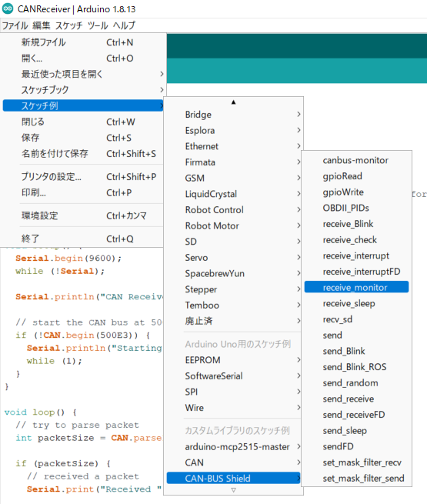427x504 pixels.
Task: Select 開く... menu entry
Action: (x=83, y=58)
